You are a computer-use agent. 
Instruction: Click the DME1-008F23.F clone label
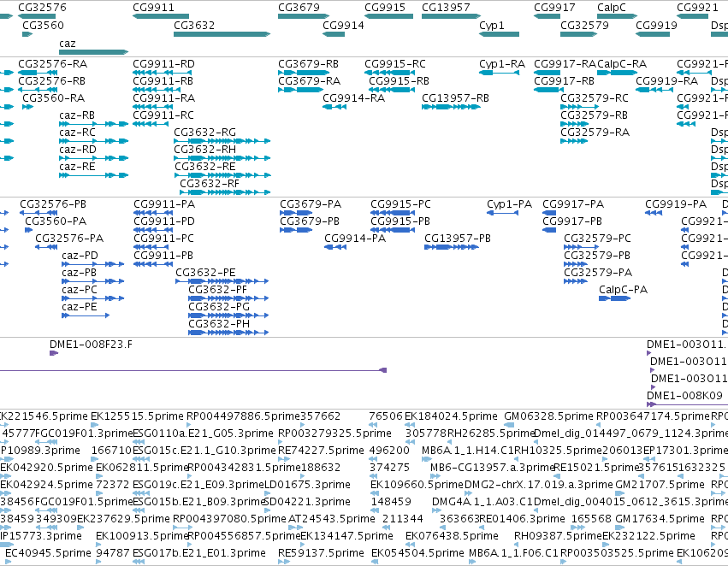(91, 345)
